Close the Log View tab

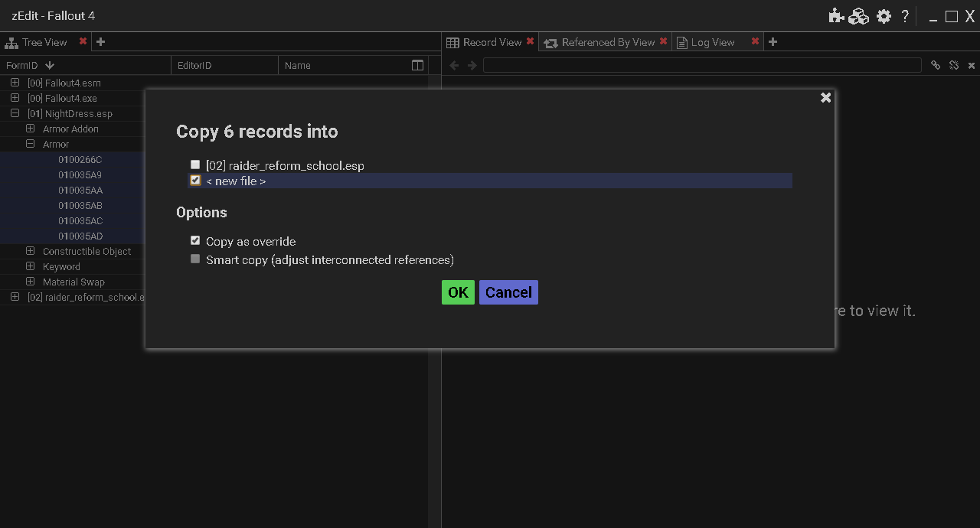[755, 41]
